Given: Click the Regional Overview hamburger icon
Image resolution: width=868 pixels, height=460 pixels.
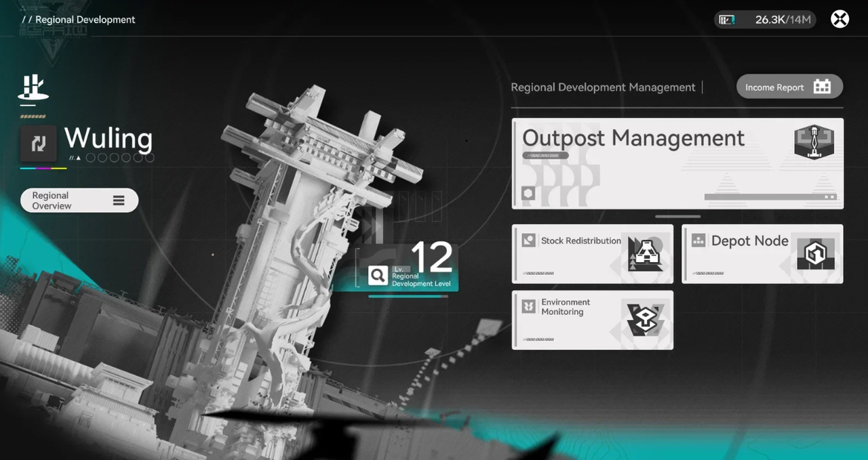Looking at the screenshot, I should 119,201.
